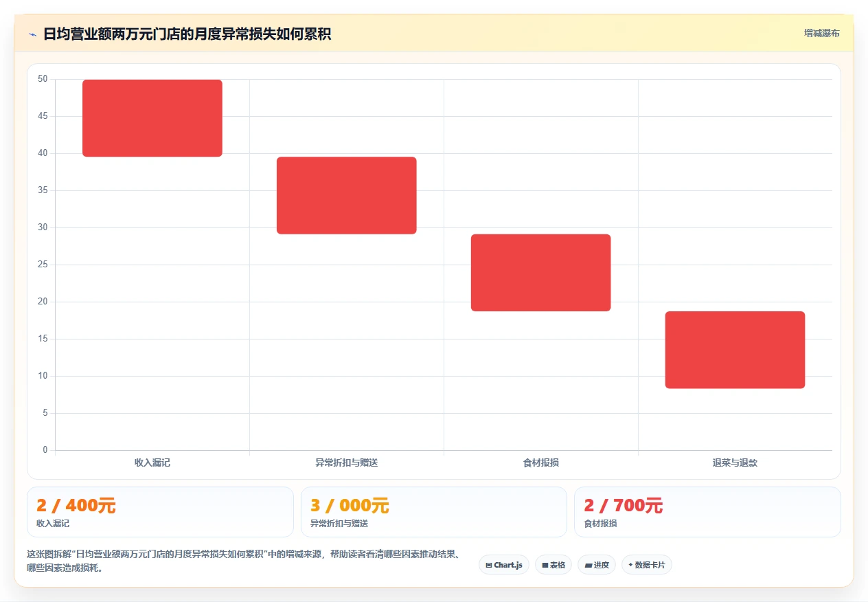Screen dimensions: 868x602
Task: Click the 增减瀑布 label in the header
Action: tap(822, 33)
